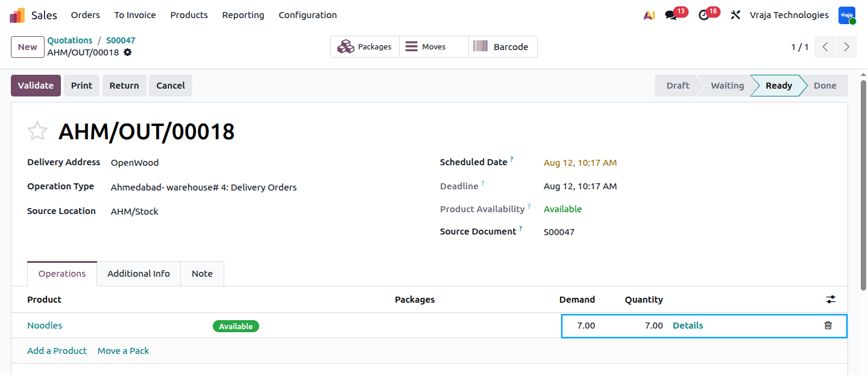Open the Reporting menu
The height and width of the screenshot is (375, 868).
point(243,15)
